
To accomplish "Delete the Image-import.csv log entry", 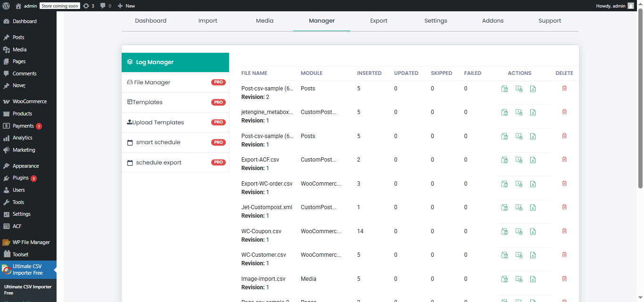I will [x=564, y=278].
